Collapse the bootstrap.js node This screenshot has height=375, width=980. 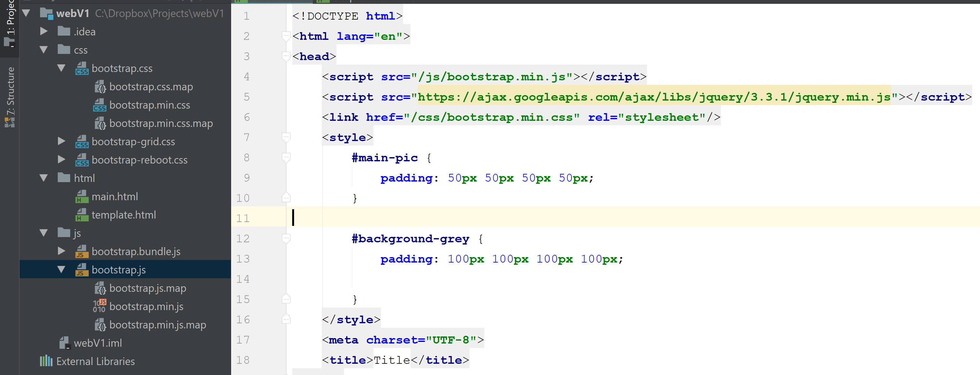pos(61,270)
